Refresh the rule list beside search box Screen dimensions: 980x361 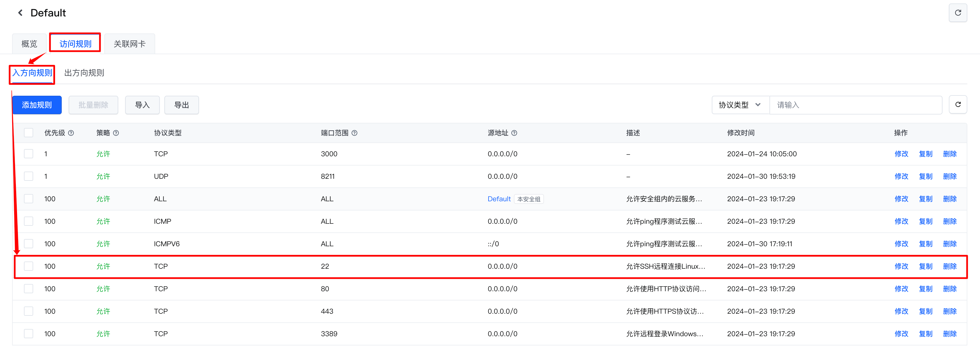958,105
